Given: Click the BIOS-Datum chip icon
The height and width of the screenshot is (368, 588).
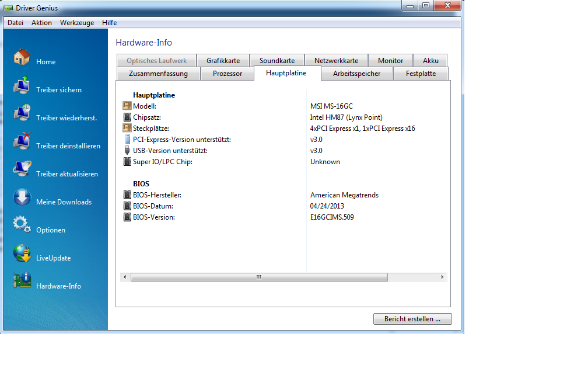Looking at the screenshot, I should [x=127, y=206].
